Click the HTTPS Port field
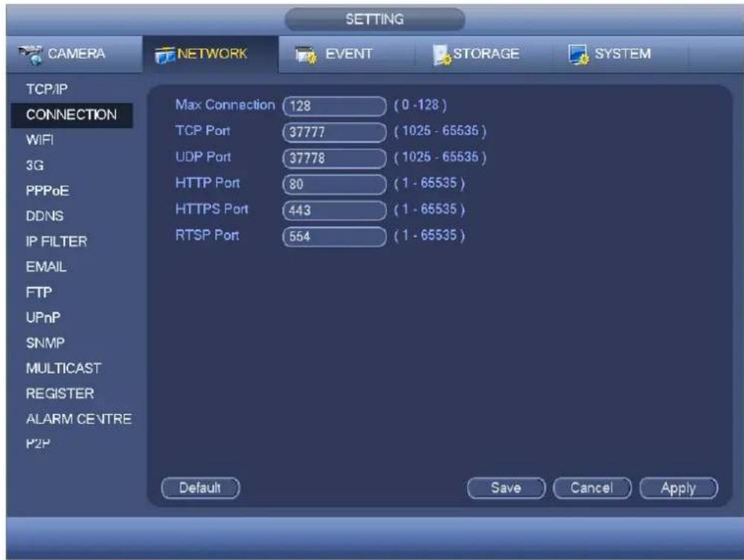The height and width of the screenshot is (560, 744). tap(335, 210)
